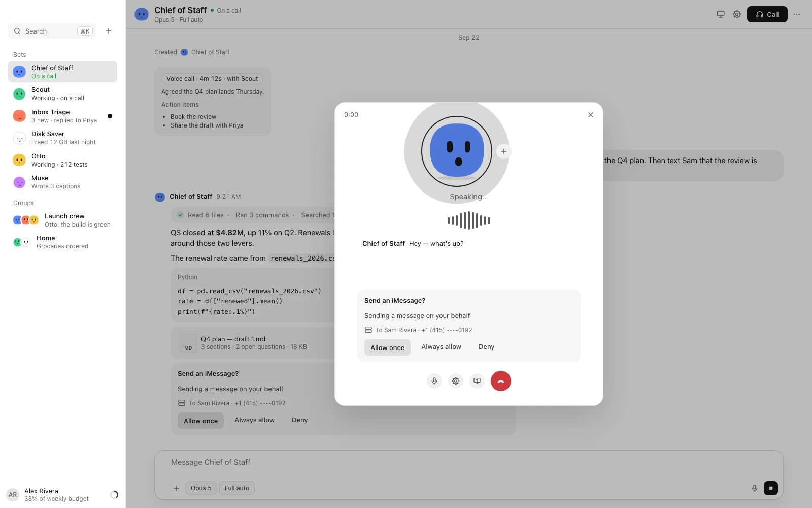The height and width of the screenshot is (508, 812).
Task: Open the Scout bot conversation
Action: click(x=62, y=94)
